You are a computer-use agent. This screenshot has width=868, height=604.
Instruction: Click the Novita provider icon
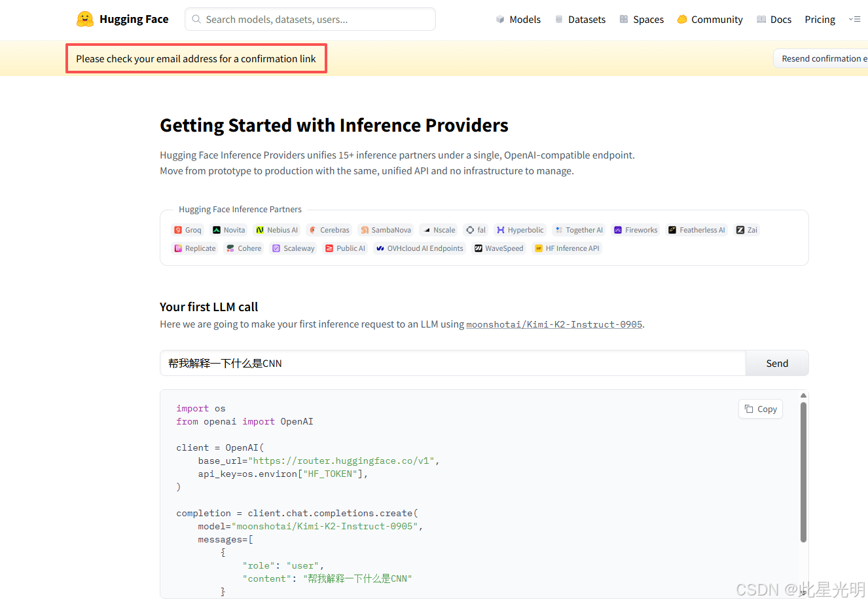pyautogui.click(x=217, y=230)
